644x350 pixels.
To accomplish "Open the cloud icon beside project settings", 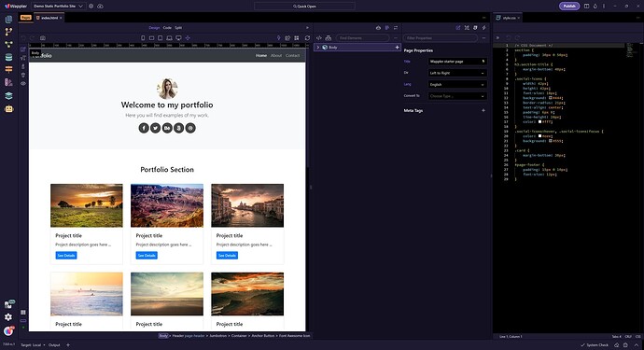I will pyautogui.click(x=100, y=7).
